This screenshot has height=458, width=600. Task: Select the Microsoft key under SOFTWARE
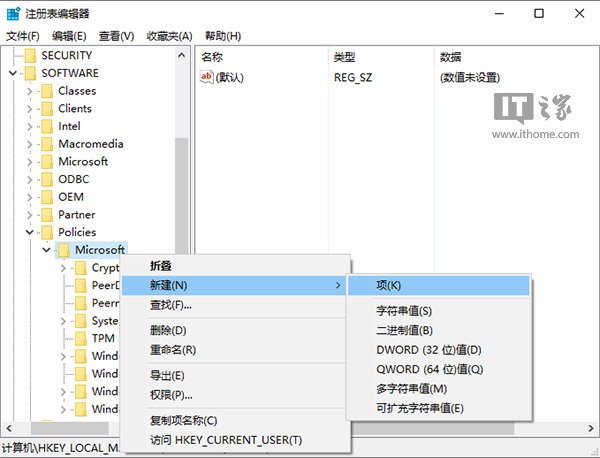83,162
